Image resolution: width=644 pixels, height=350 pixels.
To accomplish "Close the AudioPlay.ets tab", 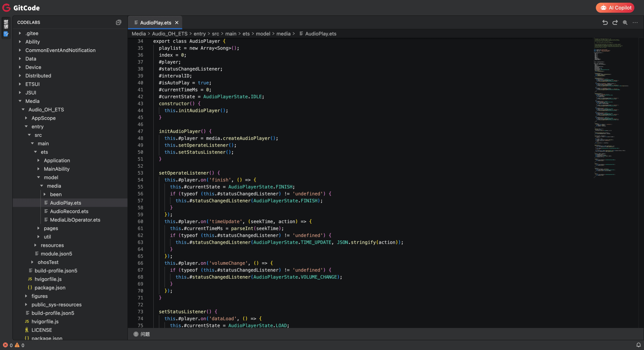I will point(177,23).
